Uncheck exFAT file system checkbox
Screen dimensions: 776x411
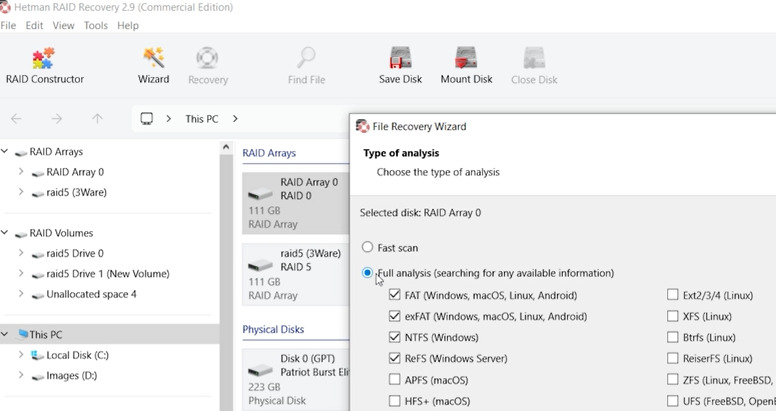(x=394, y=316)
